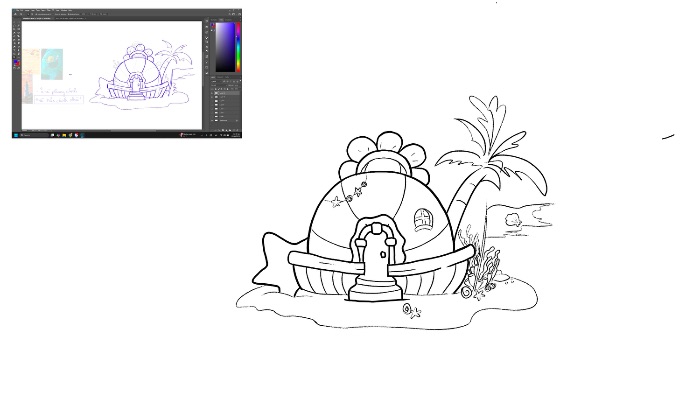Click the system clock in the Windows taskbar
The image size is (700, 420).
(236, 135)
